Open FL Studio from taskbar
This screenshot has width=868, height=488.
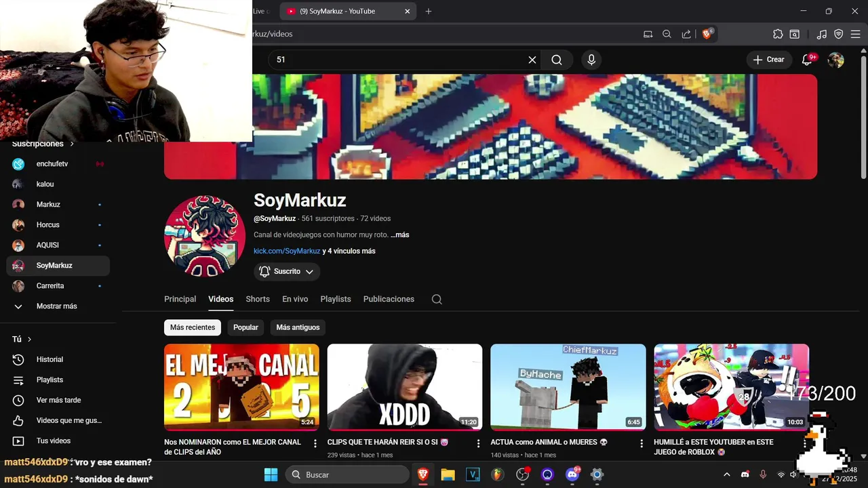click(x=498, y=474)
